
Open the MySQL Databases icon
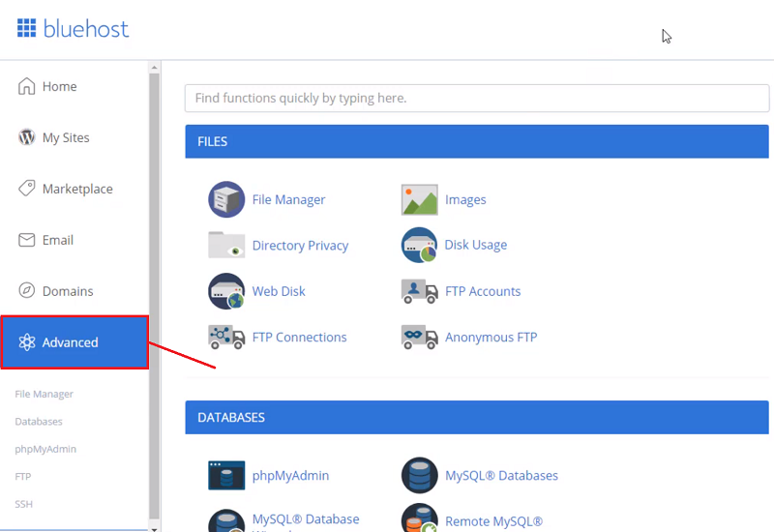pos(419,475)
